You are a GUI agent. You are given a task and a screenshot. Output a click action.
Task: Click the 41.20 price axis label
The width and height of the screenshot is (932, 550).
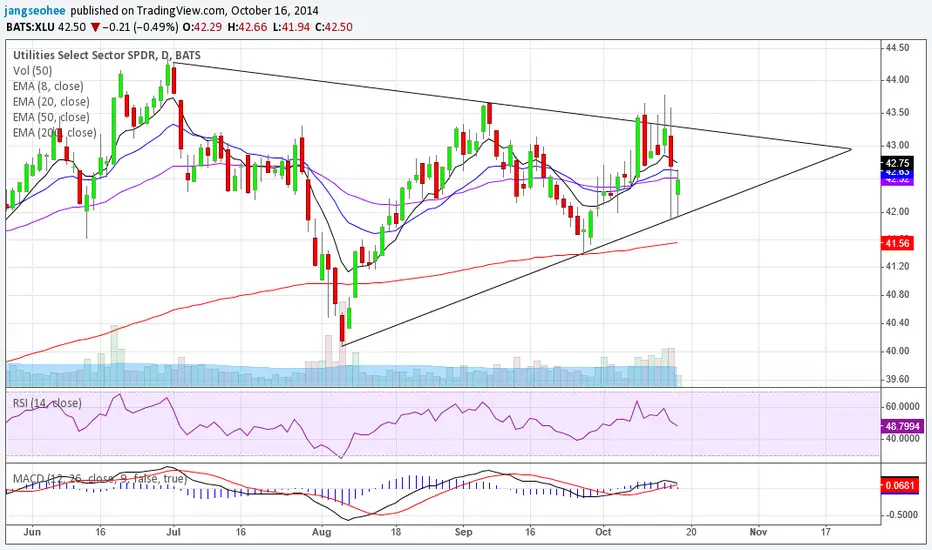tap(897, 266)
